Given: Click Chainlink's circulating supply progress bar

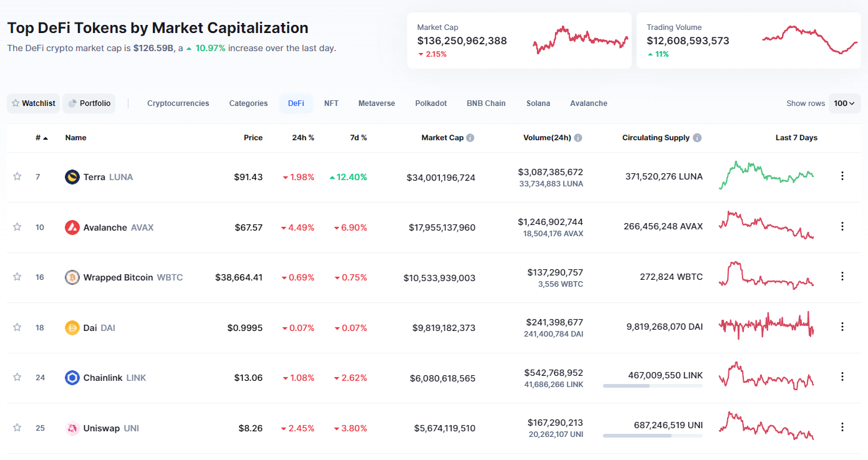Looking at the screenshot, I should pyautogui.click(x=652, y=386).
